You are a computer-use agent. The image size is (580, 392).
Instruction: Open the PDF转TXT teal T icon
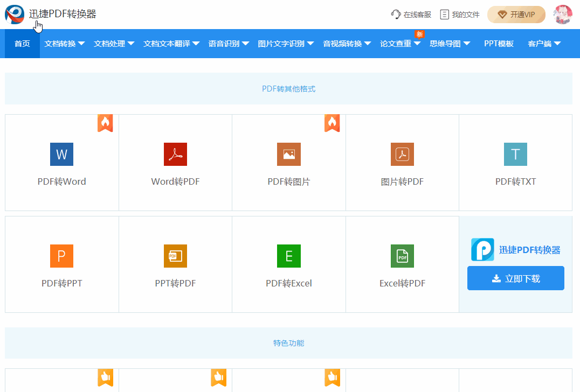[516, 154]
